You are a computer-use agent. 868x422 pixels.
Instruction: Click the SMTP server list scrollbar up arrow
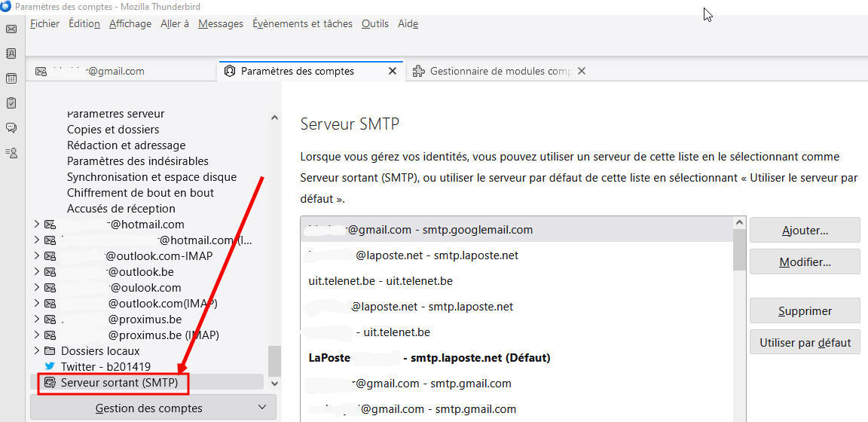tap(740, 222)
